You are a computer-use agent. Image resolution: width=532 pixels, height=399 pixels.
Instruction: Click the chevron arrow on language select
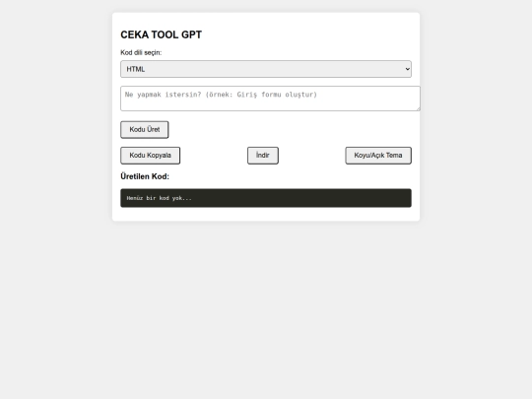[407, 69]
